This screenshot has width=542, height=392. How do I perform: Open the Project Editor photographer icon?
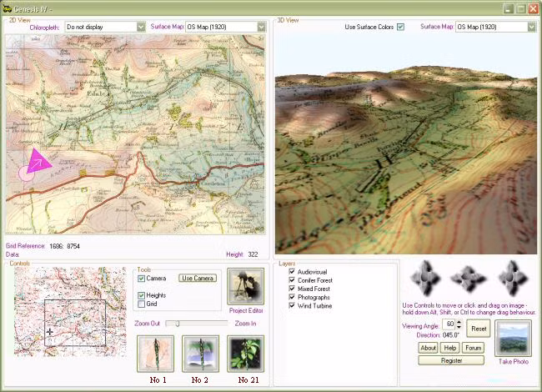pyautogui.click(x=245, y=286)
